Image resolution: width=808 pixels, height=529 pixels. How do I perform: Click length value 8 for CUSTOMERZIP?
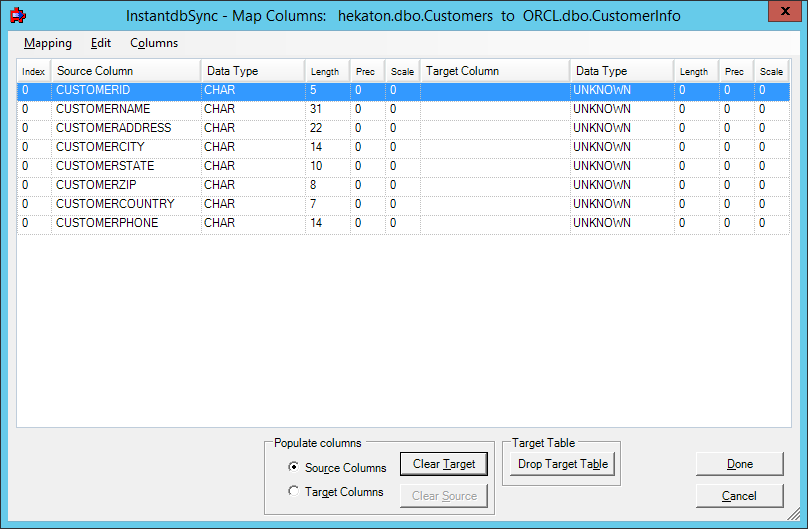(x=313, y=185)
